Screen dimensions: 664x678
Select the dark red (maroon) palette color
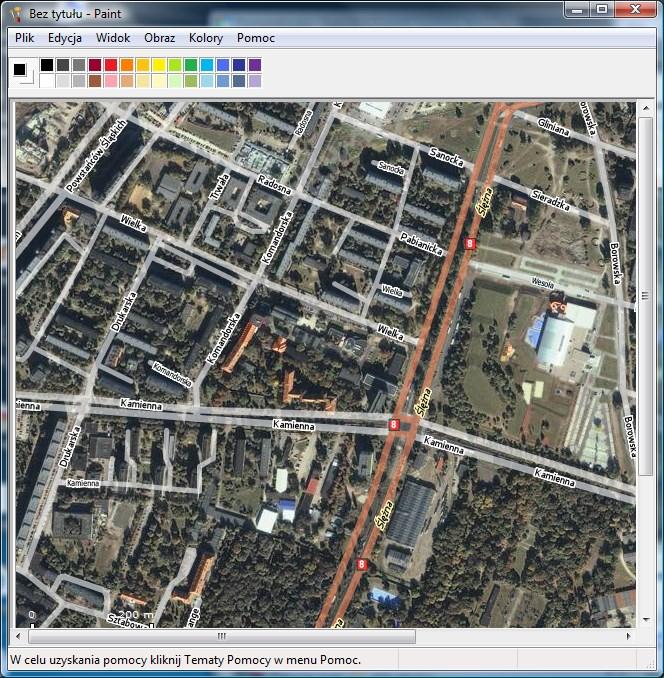tap(95, 65)
